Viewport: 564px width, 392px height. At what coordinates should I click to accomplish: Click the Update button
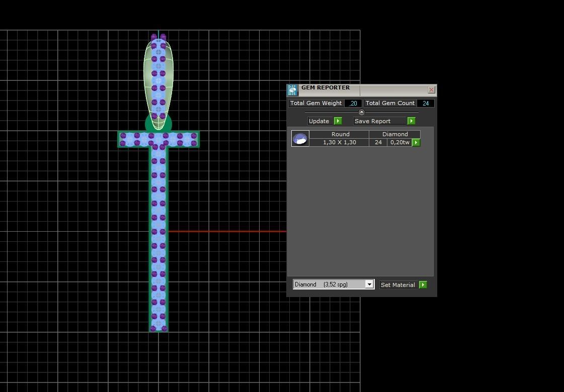click(320, 121)
